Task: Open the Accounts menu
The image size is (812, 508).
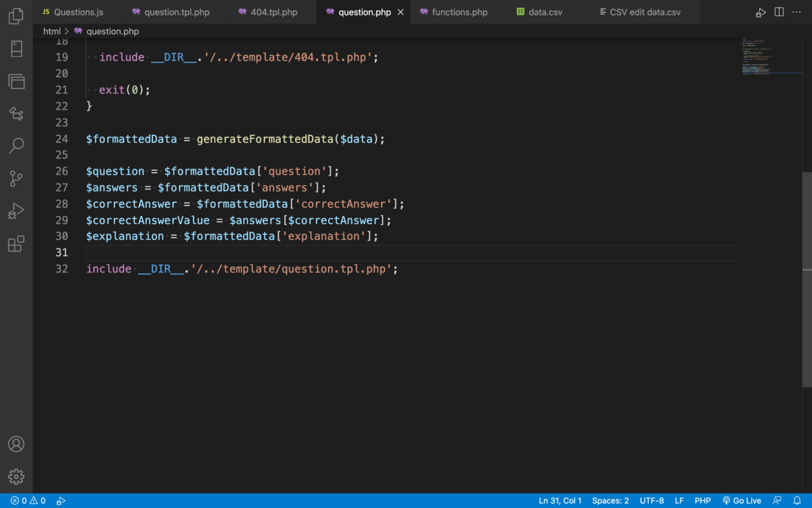Action: point(16,444)
